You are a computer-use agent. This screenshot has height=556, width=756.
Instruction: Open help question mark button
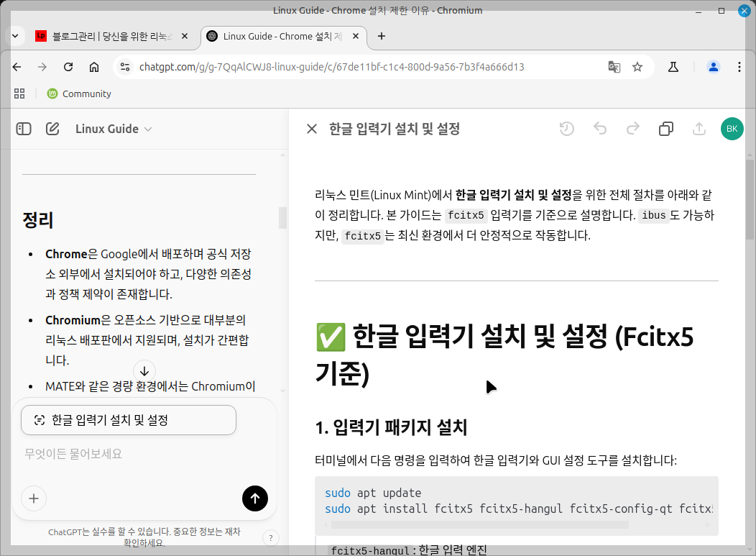(270, 538)
